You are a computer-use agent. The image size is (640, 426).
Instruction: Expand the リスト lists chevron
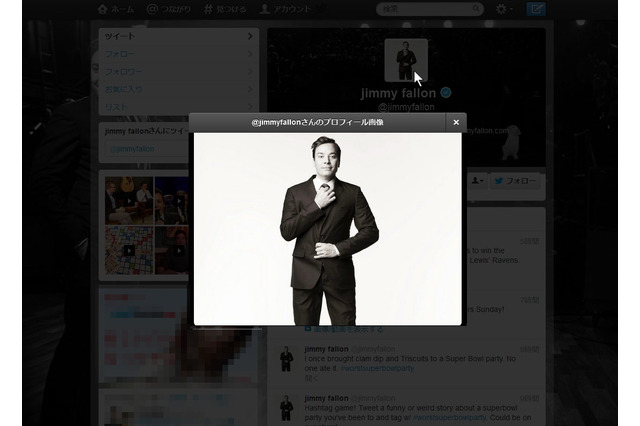[x=250, y=106]
